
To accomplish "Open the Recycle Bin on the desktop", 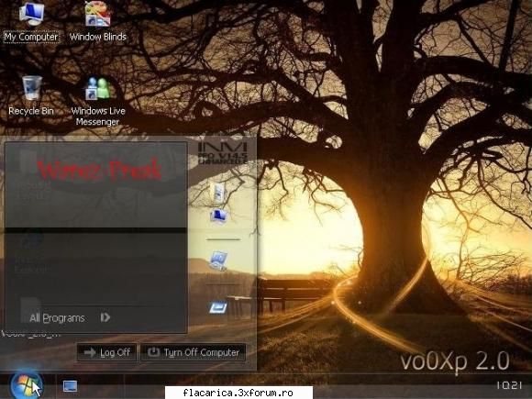I will [x=31, y=96].
